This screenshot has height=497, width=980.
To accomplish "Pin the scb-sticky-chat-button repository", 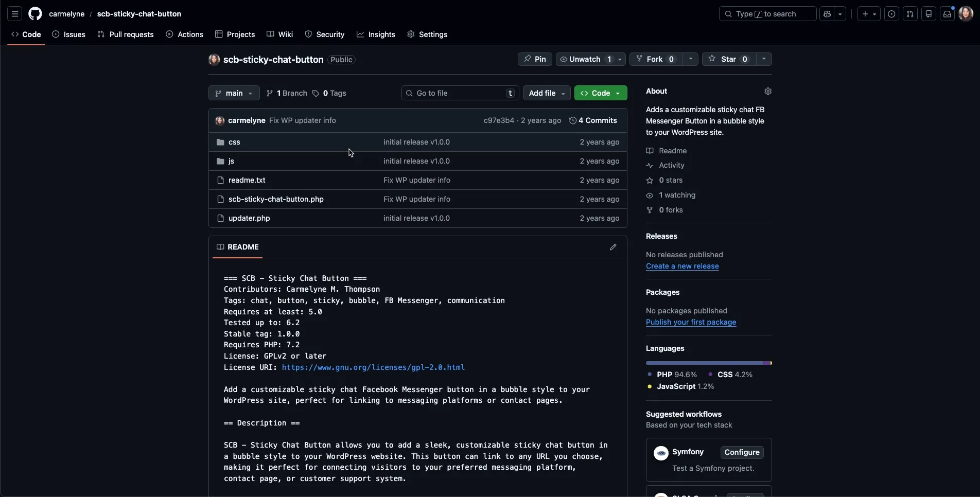I will [x=535, y=59].
